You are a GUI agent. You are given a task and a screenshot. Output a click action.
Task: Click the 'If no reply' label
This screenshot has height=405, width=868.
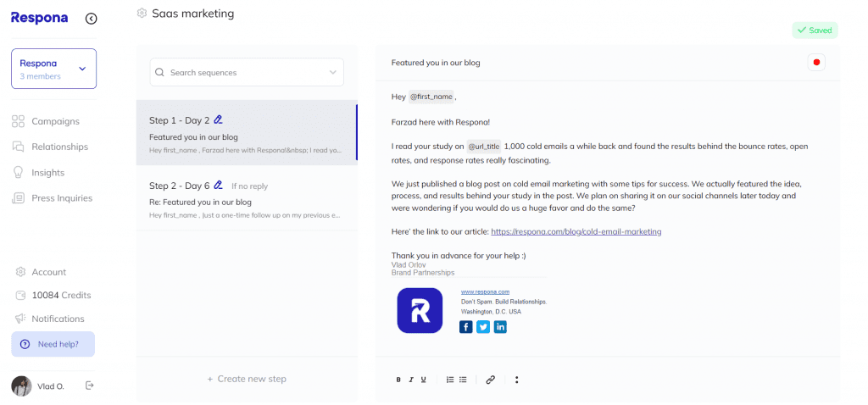click(250, 186)
